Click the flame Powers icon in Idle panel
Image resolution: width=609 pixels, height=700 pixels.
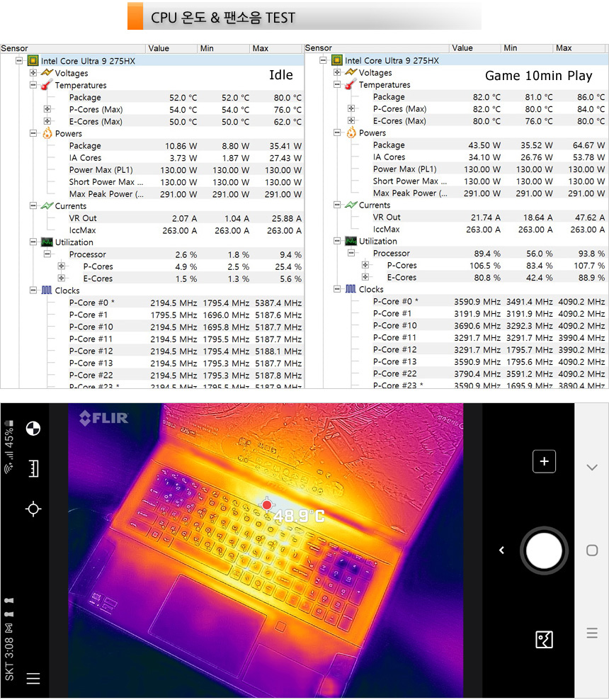47,134
